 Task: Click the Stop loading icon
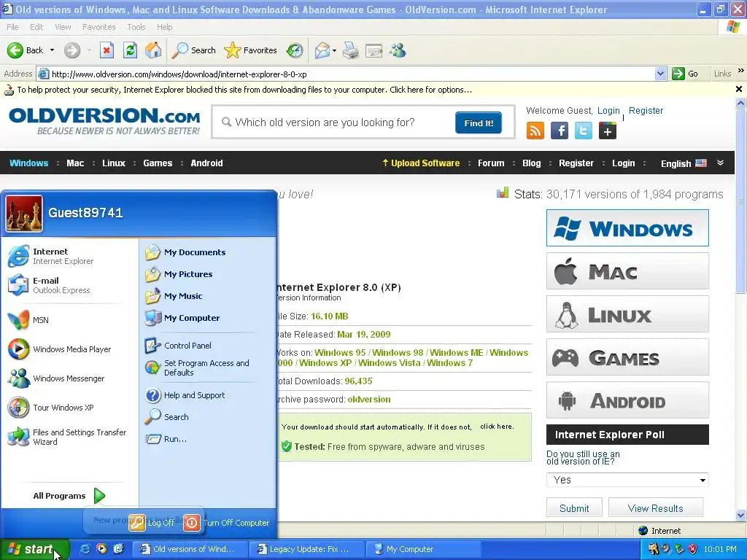(x=107, y=50)
